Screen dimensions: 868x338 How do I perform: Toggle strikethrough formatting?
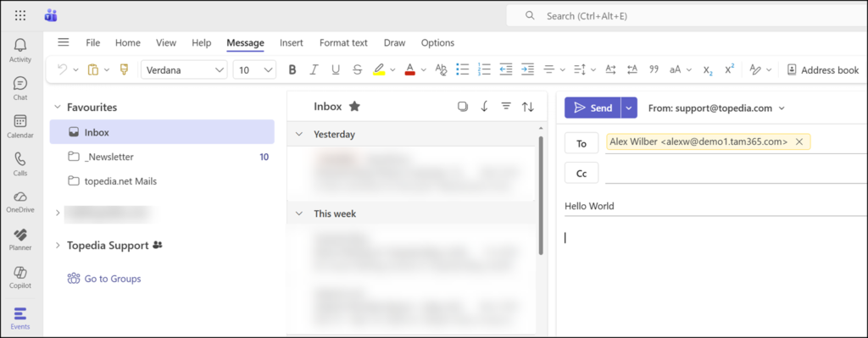point(358,69)
